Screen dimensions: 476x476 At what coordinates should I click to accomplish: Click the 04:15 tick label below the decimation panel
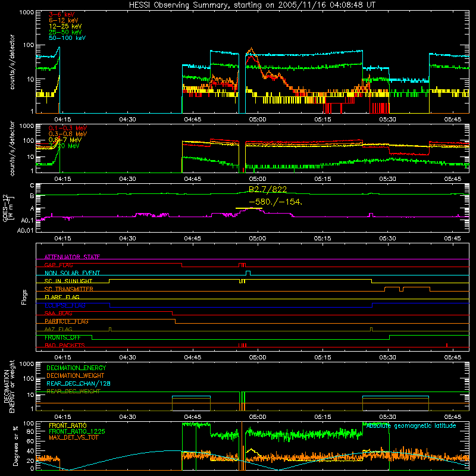point(62,417)
